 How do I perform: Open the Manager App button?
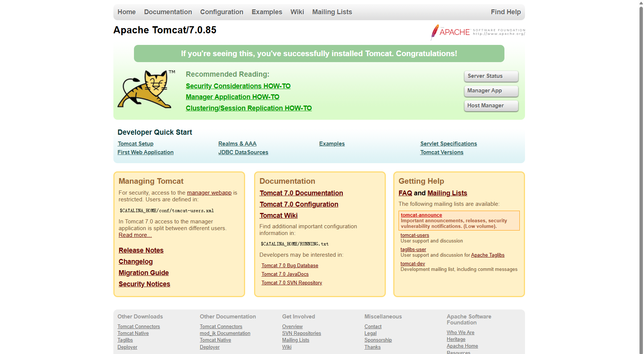pos(491,91)
